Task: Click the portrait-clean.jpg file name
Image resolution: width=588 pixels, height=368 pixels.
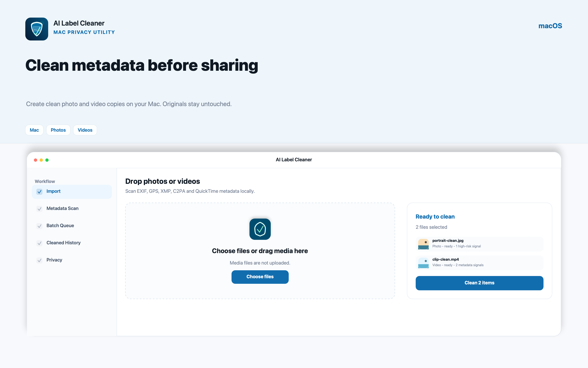Action: coord(448,240)
